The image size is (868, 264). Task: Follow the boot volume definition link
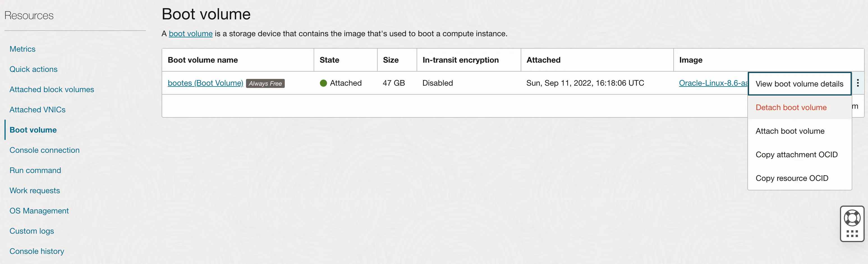190,34
